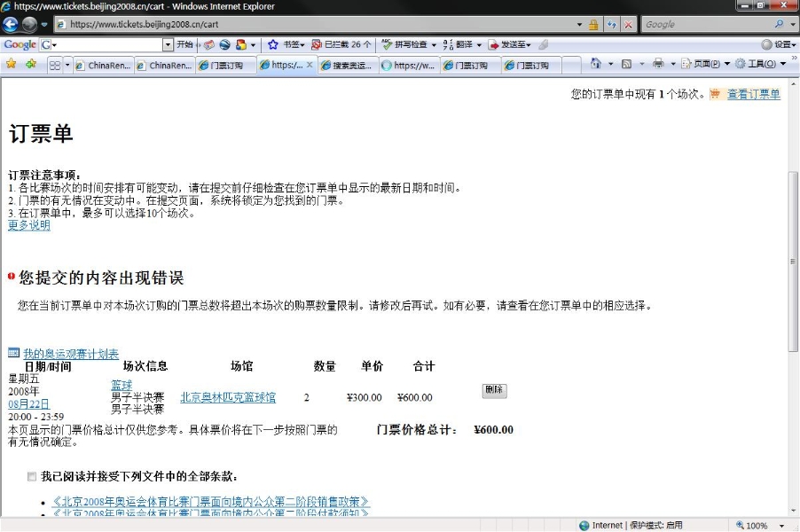Click the empty New Tab button

[x=571, y=66]
